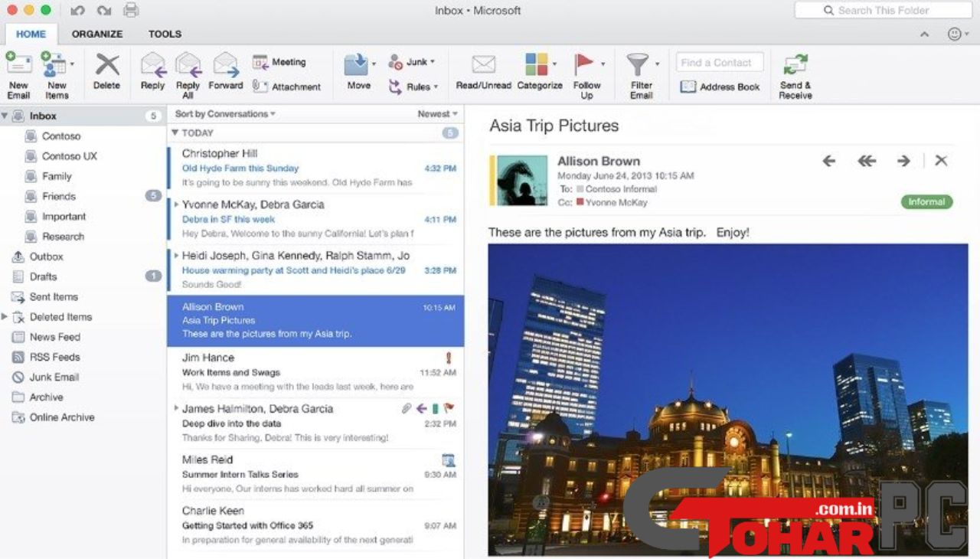Click the green Informal category tag

926,202
